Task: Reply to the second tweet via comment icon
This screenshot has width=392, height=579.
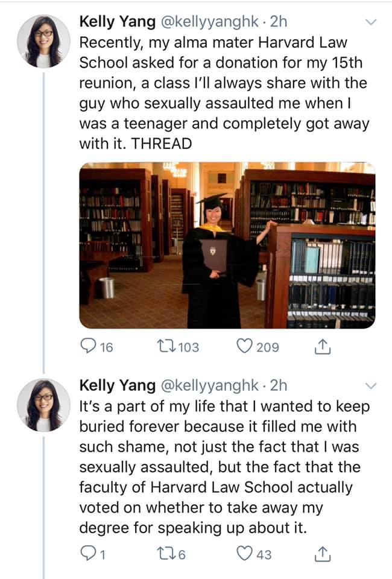Action: point(88,553)
